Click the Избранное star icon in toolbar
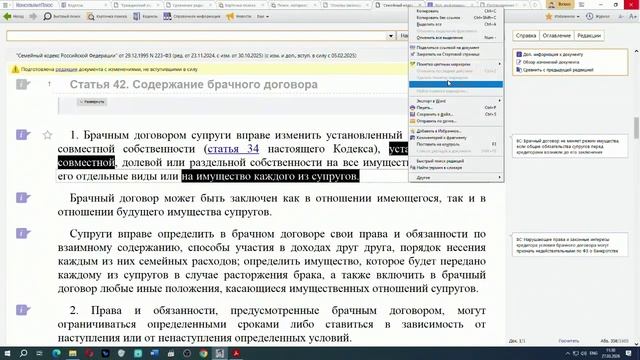The width and height of the screenshot is (640, 360). tap(549, 16)
